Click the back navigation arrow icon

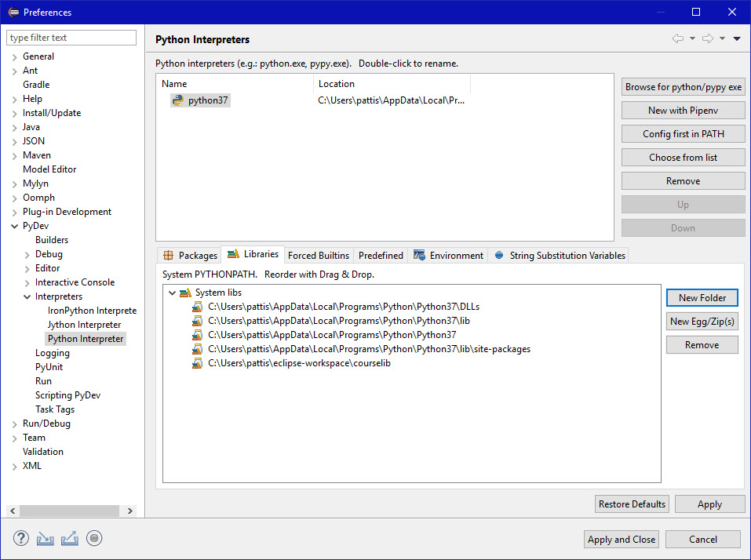678,39
